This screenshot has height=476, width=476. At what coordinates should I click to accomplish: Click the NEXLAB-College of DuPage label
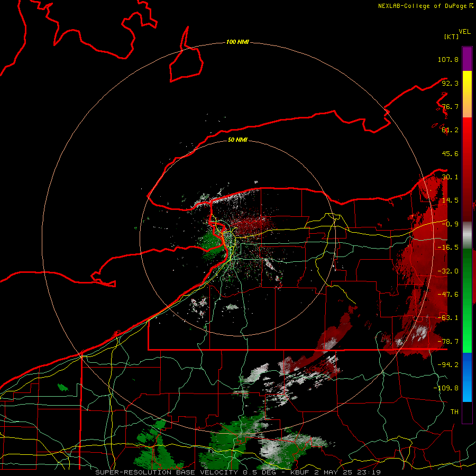pyautogui.click(x=426, y=6)
